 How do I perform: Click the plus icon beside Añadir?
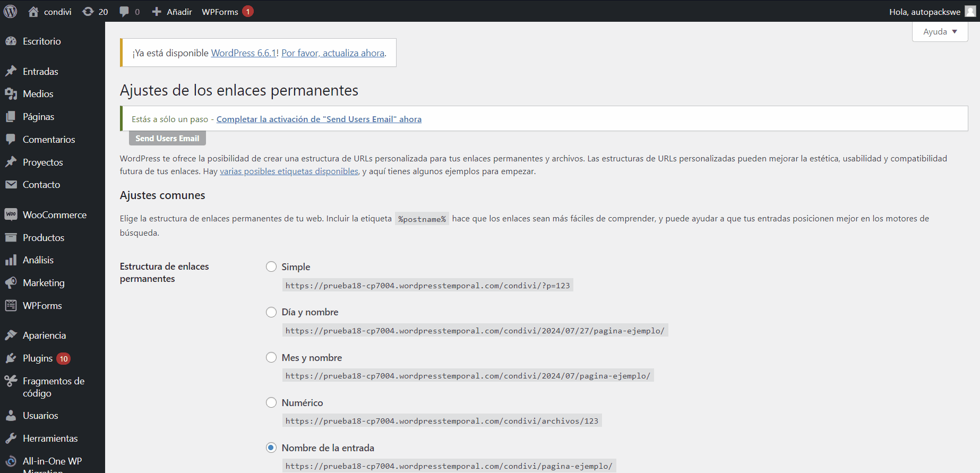click(157, 11)
